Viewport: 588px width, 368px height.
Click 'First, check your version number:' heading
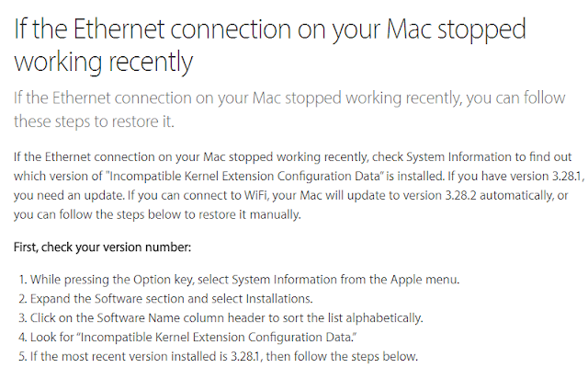tap(102, 247)
